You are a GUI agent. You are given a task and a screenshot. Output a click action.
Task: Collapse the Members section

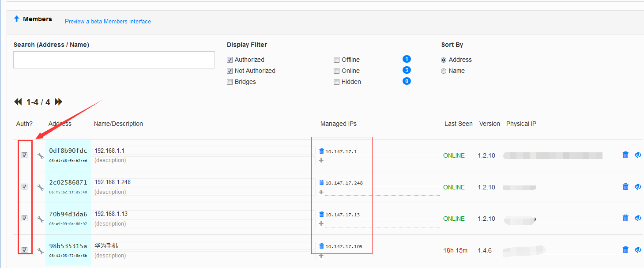tap(17, 19)
